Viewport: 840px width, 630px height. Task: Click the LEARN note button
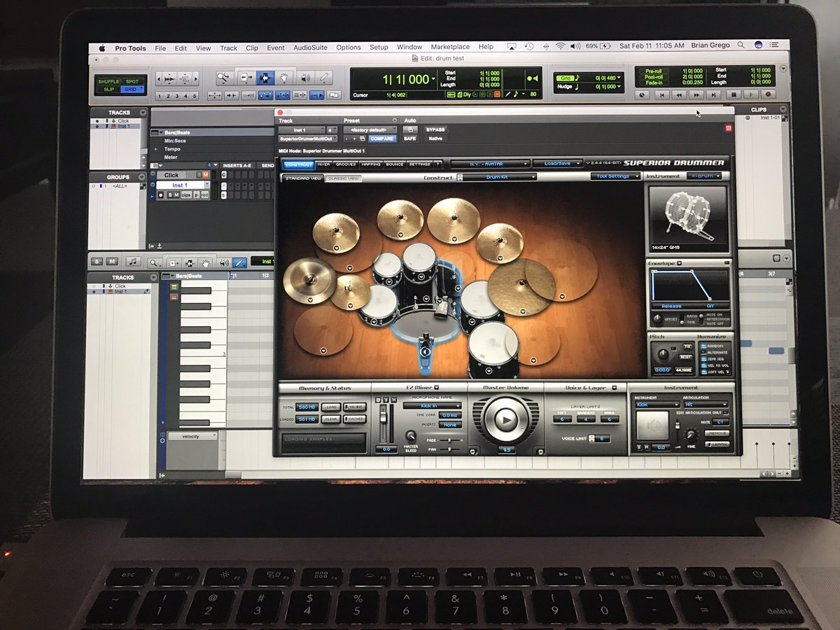(717, 444)
